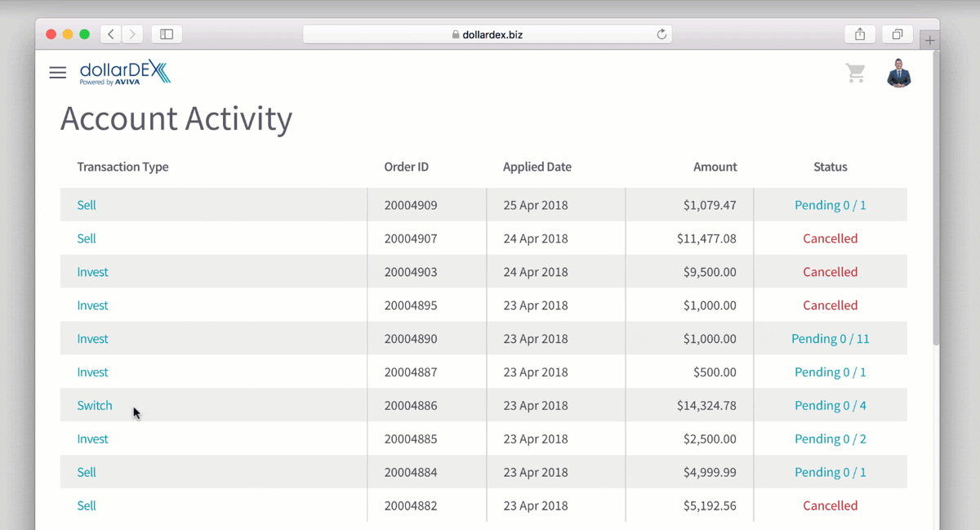Click the dollardex.biz address bar

pyautogui.click(x=488, y=34)
